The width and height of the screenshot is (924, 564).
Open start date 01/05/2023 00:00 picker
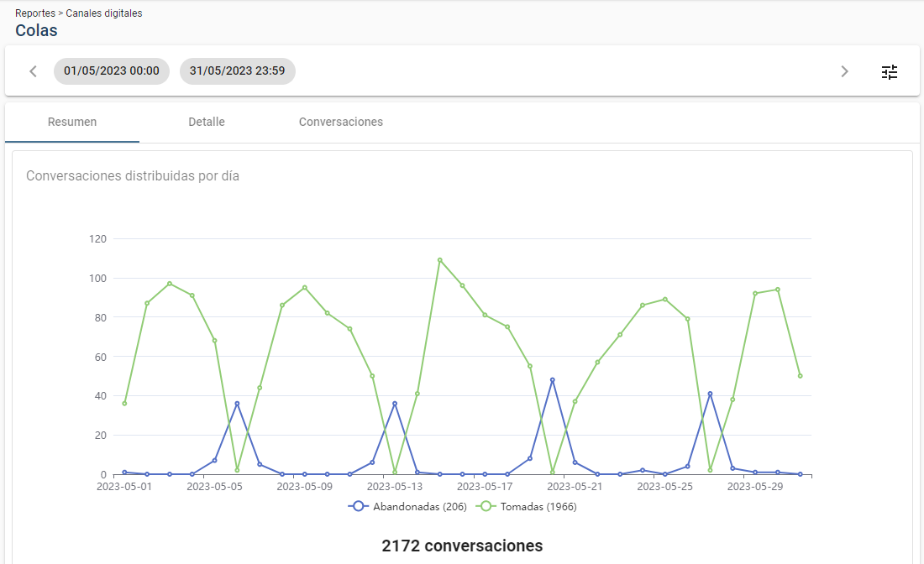[112, 71]
